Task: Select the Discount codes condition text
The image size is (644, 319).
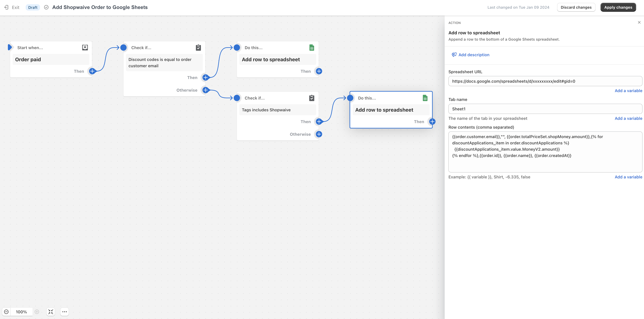Action: [x=164, y=63]
